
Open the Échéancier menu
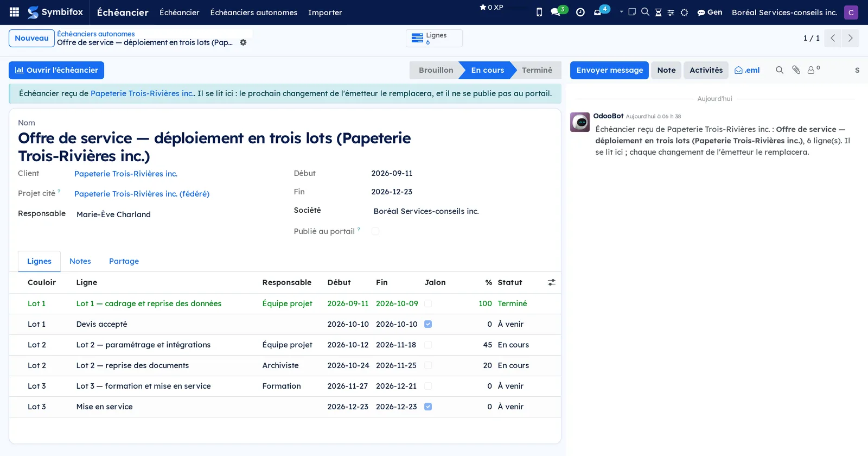[180, 12]
